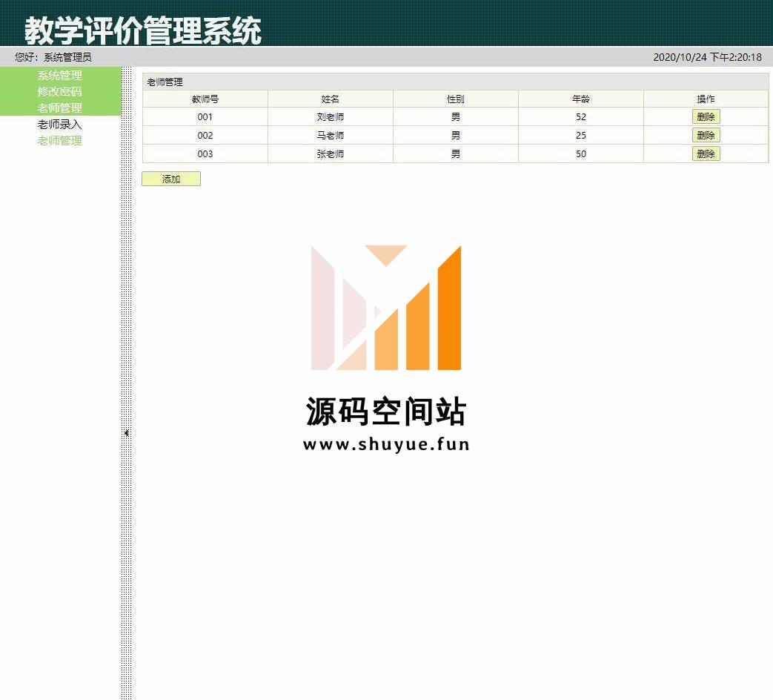Click age value 25
The height and width of the screenshot is (700, 773).
(581, 135)
